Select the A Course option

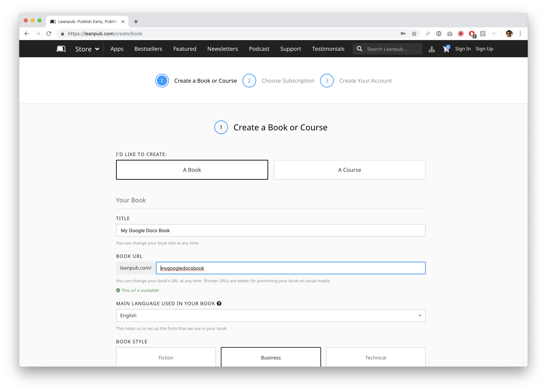(350, 170)
